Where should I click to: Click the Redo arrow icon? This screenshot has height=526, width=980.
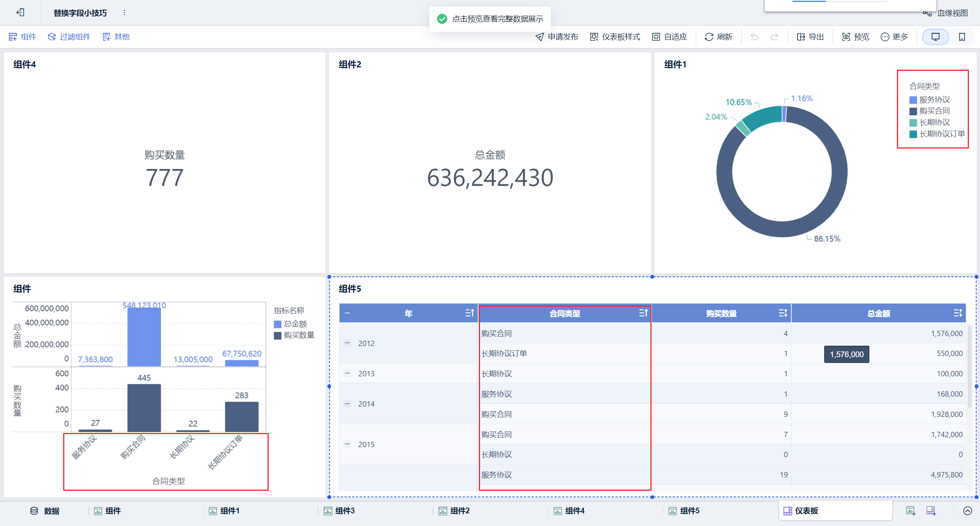774,37
